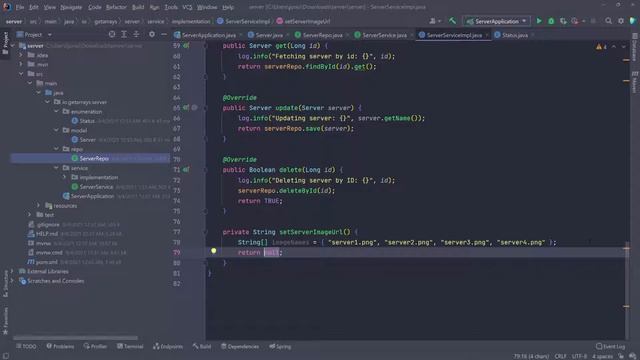The width and height of the screenshot is (640, 360).
Task: Switch to Status.java tab
Action: click(514, 35)
